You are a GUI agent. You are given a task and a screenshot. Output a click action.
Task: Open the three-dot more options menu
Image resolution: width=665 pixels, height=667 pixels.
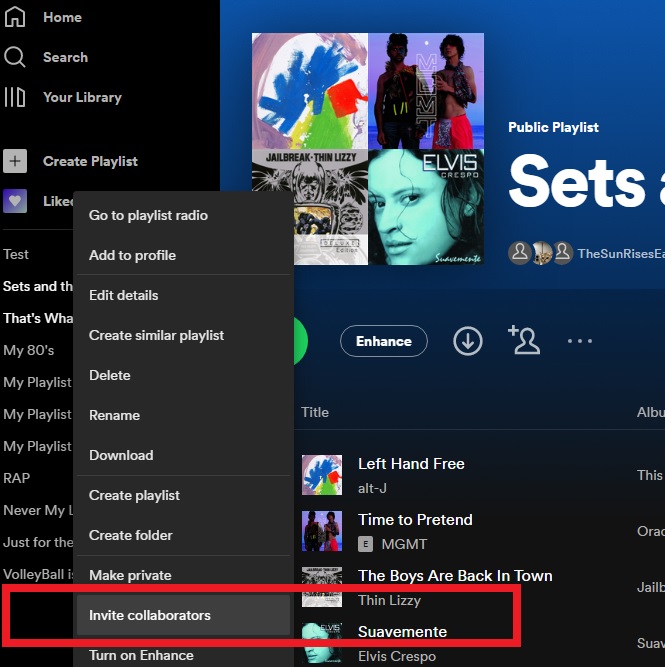click(x=579, y=341)
